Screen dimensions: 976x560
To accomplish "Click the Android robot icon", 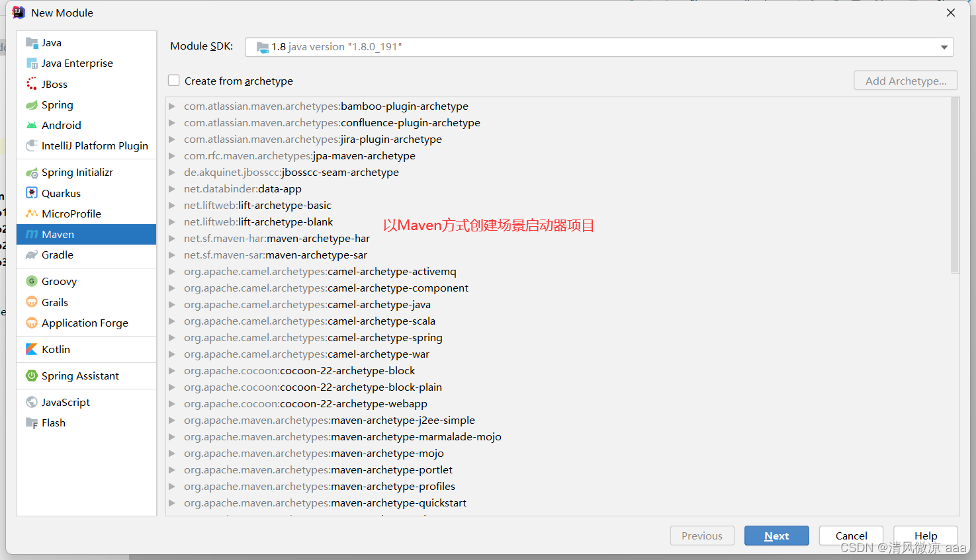I will tap(32, 126).
